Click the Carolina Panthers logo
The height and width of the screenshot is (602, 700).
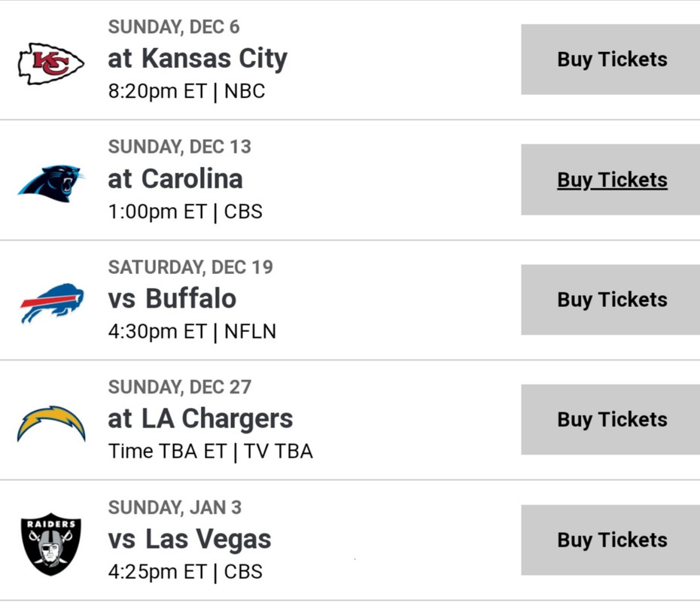click(x=51, y=184)
